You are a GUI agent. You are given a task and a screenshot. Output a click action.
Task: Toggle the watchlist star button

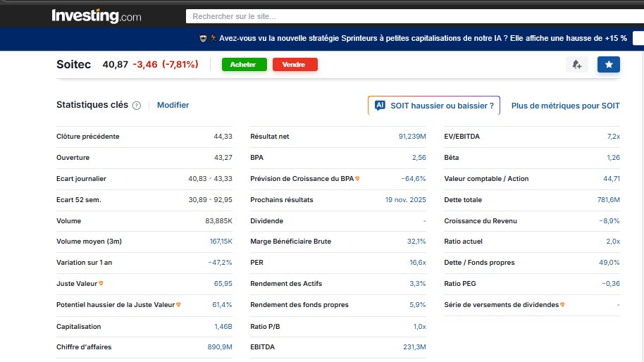(609, 64)
